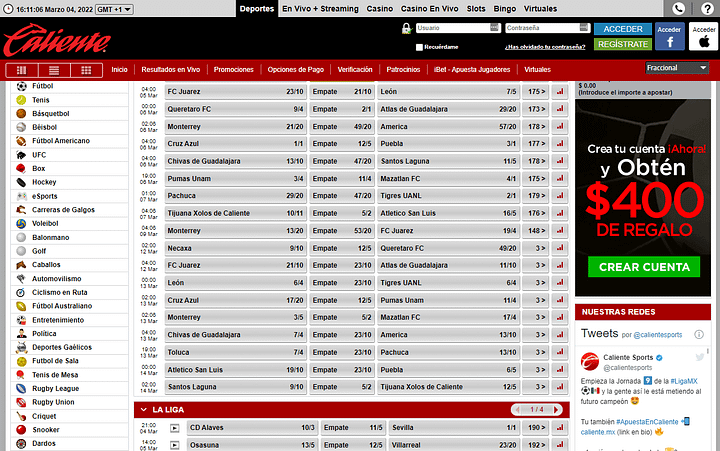Focus the Usuario input field
The image size is (720, 451).
point(458,28)
